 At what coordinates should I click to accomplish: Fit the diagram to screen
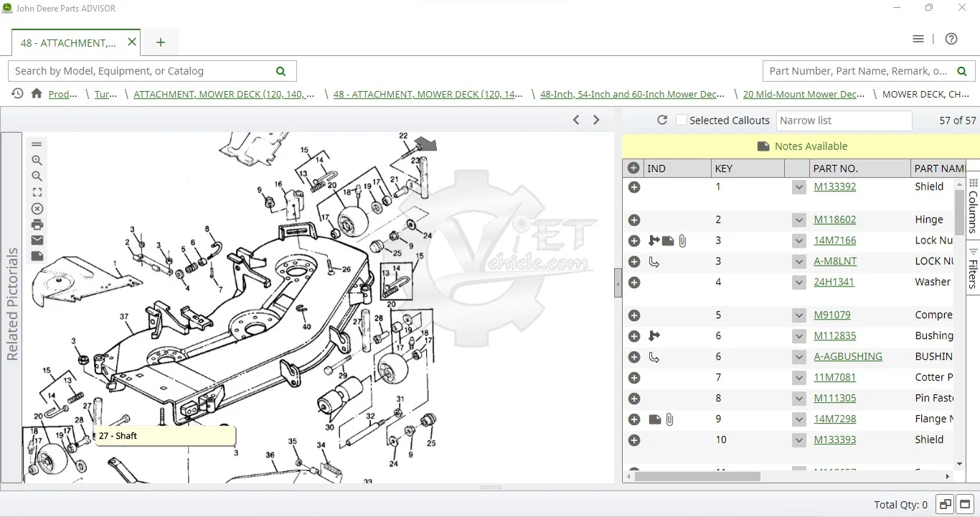tap(37, 192)
